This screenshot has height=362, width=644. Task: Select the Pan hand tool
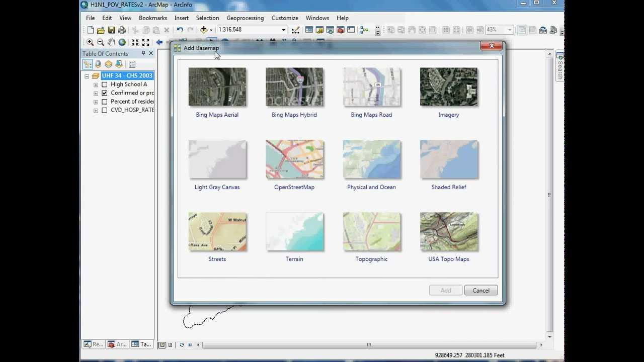pyautogui.click(x=111, y=42)
